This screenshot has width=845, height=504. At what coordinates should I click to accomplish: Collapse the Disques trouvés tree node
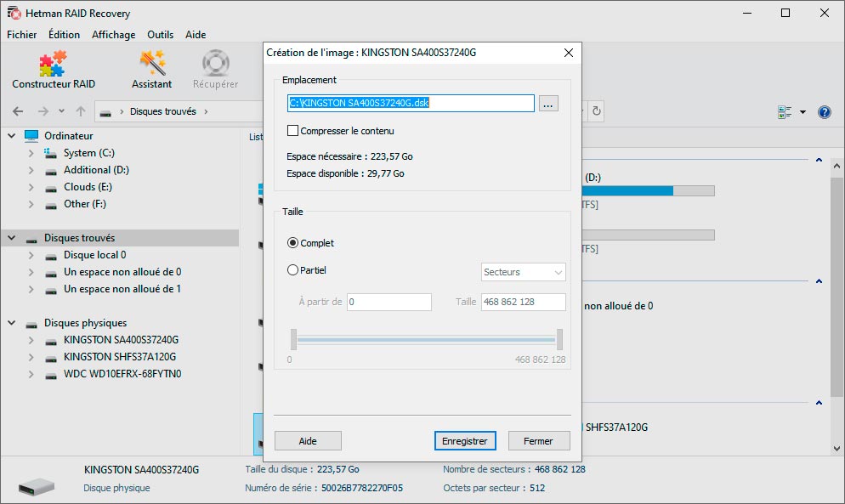(11, 238)
